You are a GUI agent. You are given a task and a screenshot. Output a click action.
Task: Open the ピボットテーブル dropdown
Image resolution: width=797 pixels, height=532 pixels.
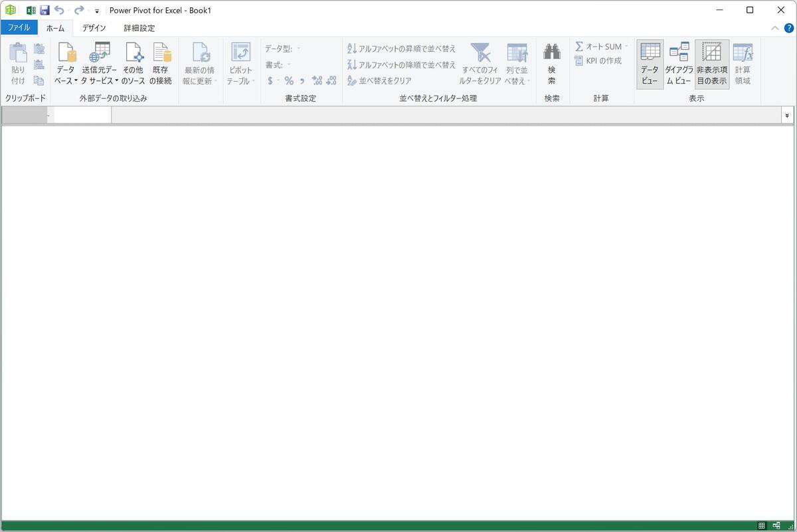point(240,64)
